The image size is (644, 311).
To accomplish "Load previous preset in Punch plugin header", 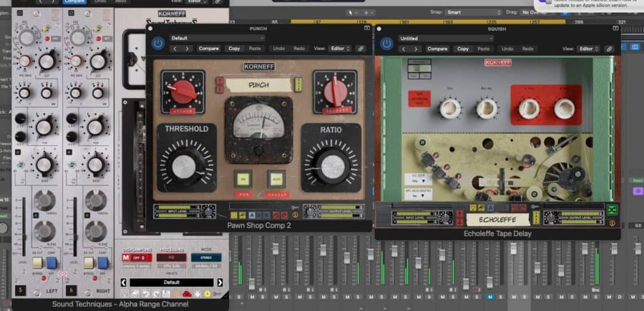I will (175, 48).
